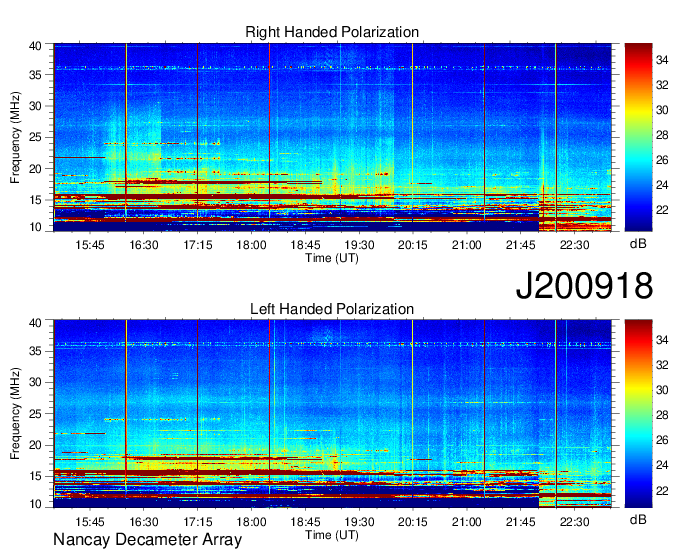Click the 22 dB label on Right Handed color bar
The image size is (680, 552).
(662, 210)
